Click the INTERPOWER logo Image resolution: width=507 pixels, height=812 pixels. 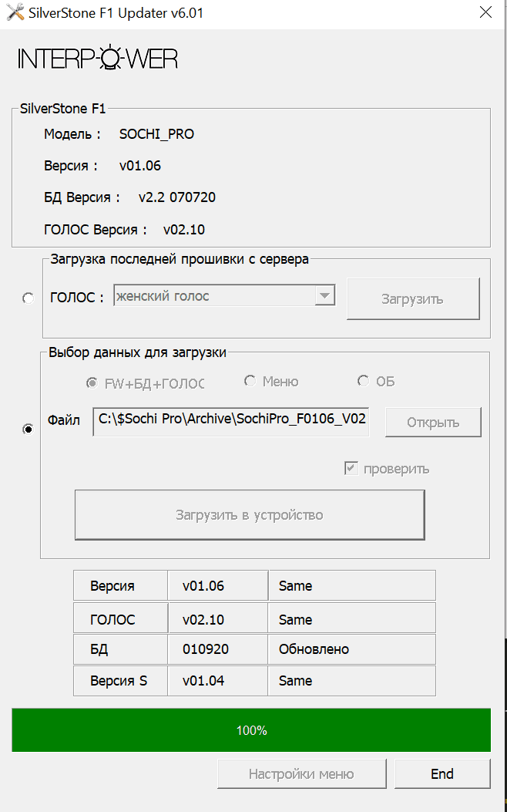pos(98,59)
